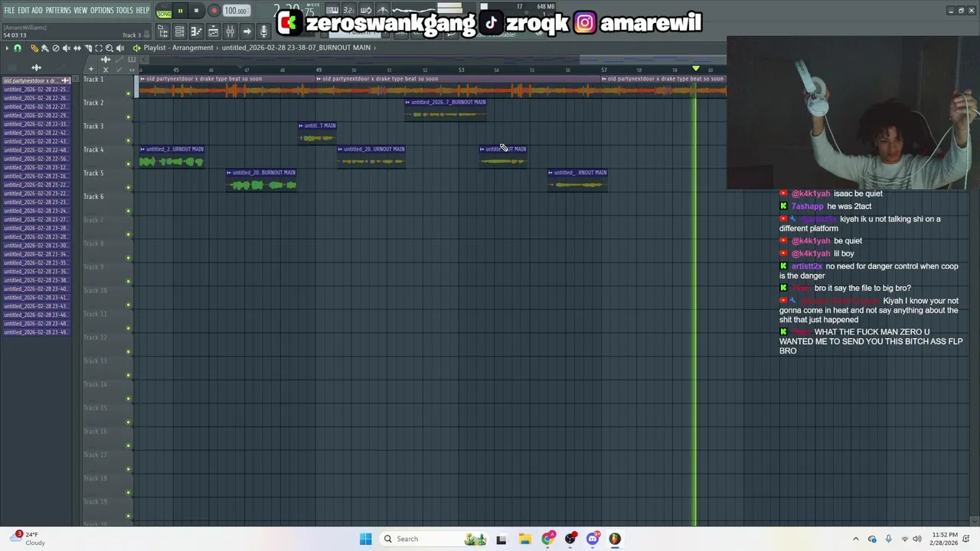The height and width of the screenshot is (551, 980).
Task: Open the OPTIONS menu
Action: (102, 11)
